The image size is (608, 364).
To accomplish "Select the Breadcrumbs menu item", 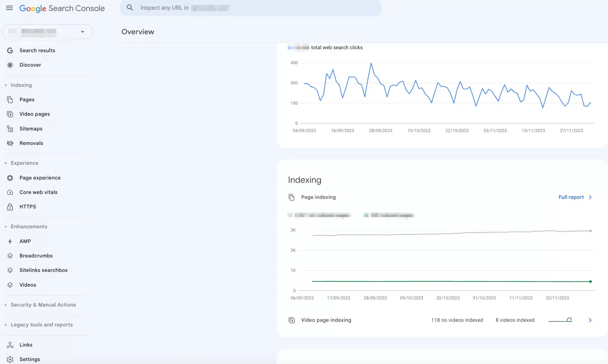I will [x=36, y=256].
